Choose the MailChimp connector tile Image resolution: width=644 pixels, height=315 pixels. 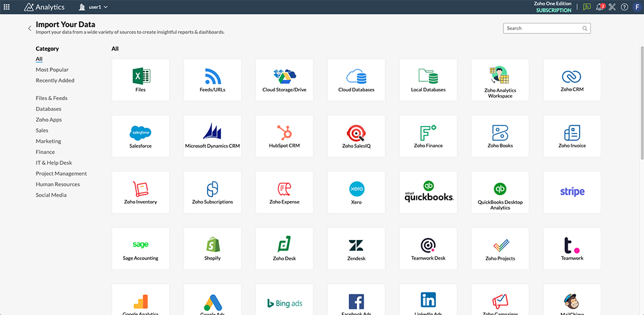(572, 299)
